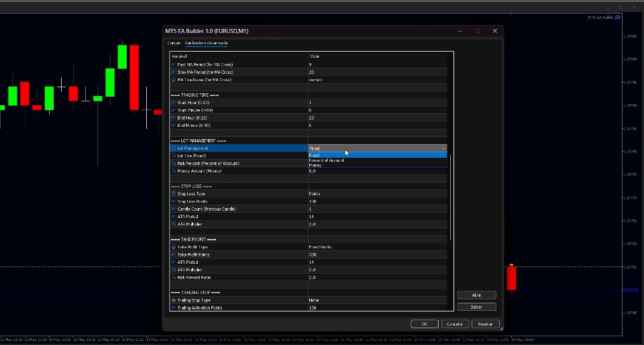644x345 pixels.
Task: Click the enum icon beside Lot Management
Action: (x=173, y=148)
